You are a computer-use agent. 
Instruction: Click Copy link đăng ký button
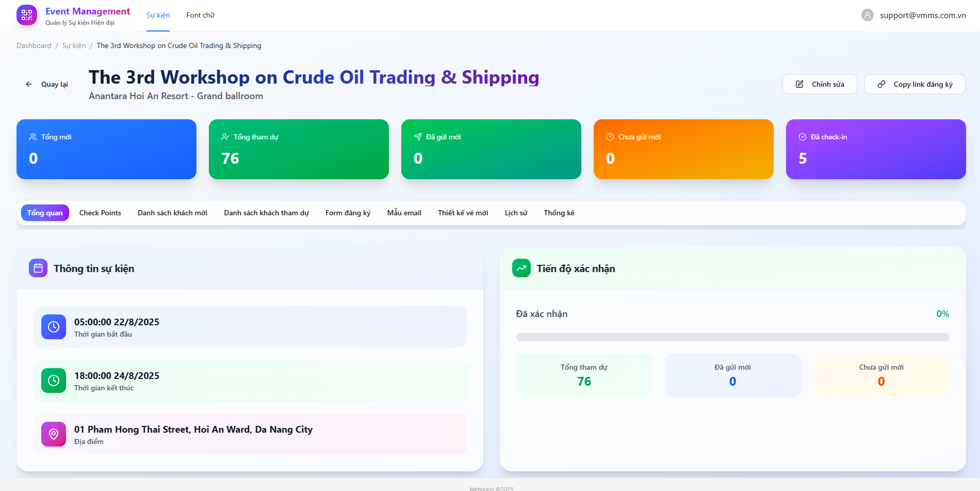[914, 84]
